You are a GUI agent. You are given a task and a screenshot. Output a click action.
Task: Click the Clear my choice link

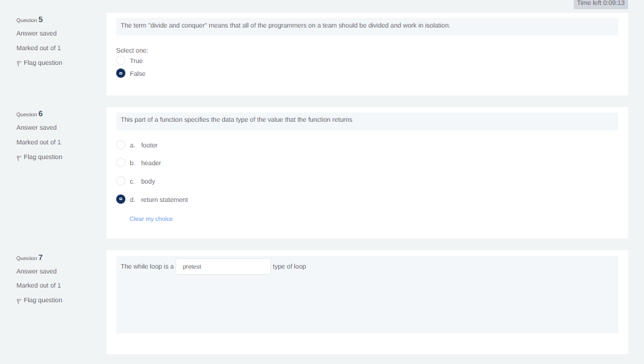coord(151,219)
